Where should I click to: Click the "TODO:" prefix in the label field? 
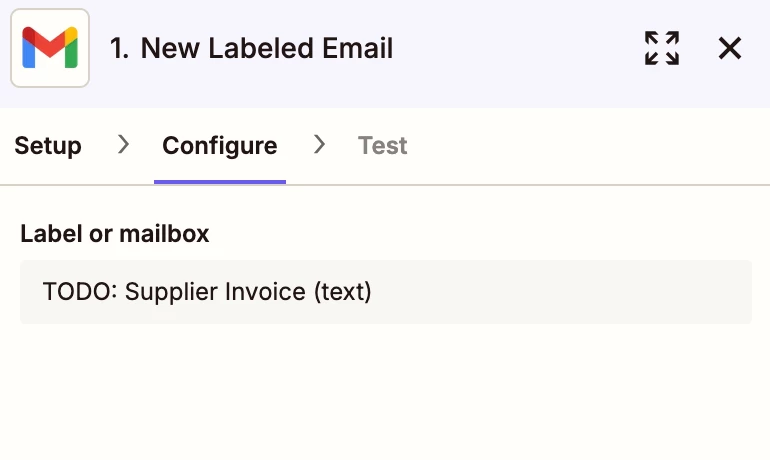[80, 292]
